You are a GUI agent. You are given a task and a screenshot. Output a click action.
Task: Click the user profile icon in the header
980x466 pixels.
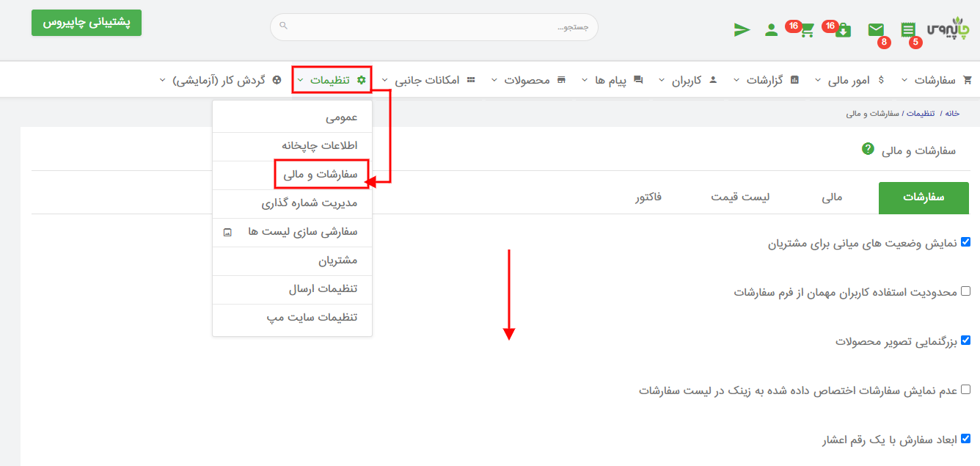[x=771, y=30]
